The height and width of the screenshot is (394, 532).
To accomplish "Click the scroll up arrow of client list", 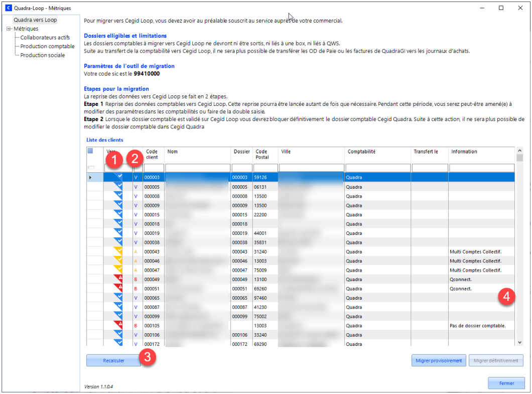I will [x=519, y=150].
